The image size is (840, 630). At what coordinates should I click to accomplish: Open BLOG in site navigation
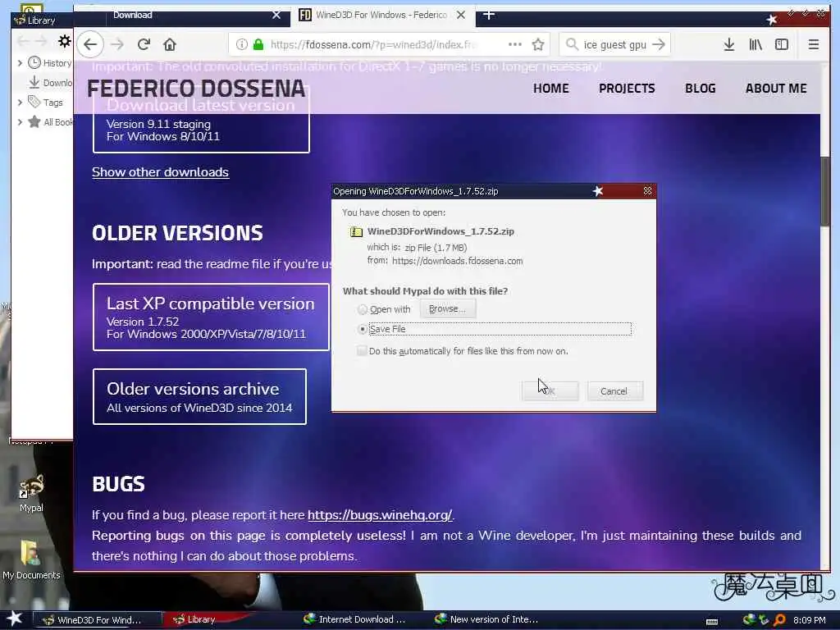coord(701,89)
